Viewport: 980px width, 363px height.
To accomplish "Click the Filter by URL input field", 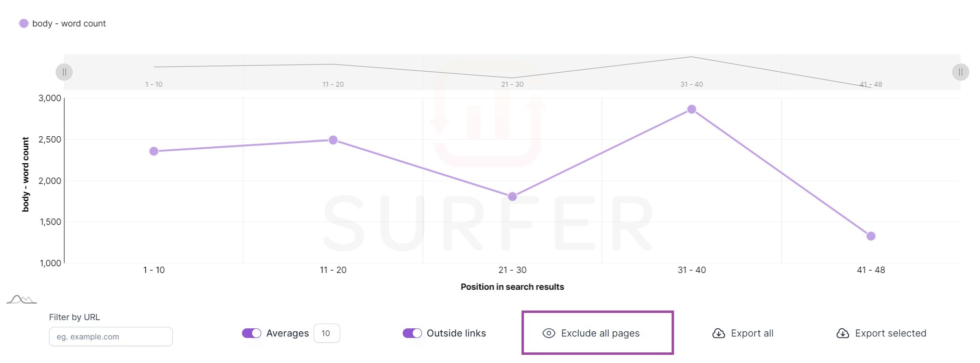I will pos(111,337).
